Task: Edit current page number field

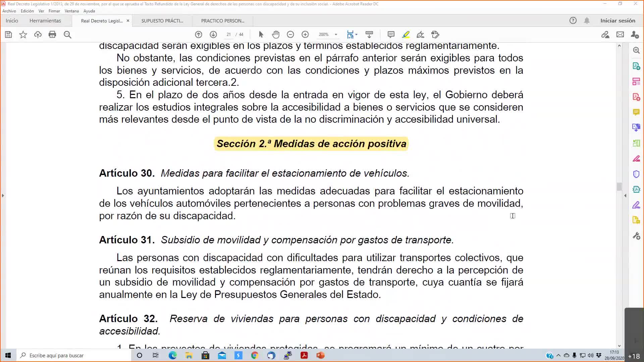Action: tap(228, 35)
